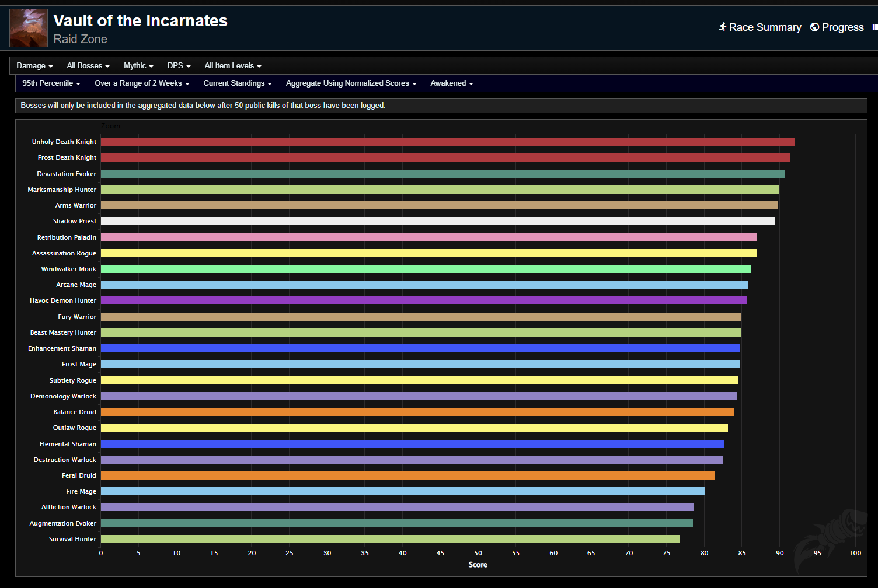Open the Race Summary link
This screenshot has height=588, width=878.
point(765,27)
